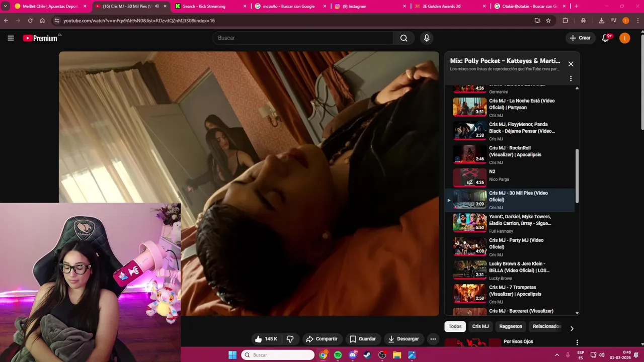Image resolution: width=644 pixels, height=362 pixels.
Task: Click the Crear button
Action: [x=580, y=38]
